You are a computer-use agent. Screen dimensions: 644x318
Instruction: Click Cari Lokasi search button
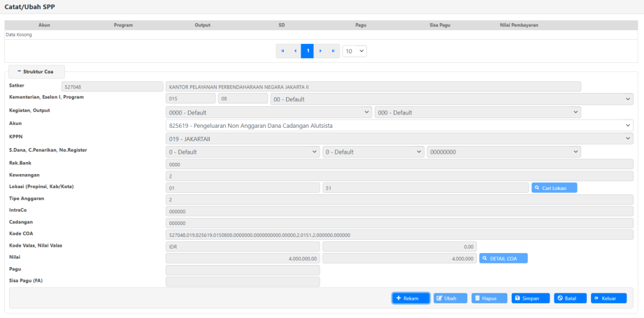[x=554, y=188]
